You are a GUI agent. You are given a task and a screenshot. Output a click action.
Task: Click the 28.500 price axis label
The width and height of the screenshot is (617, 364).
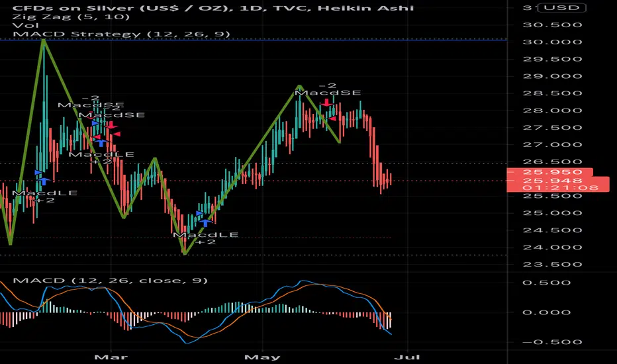tap(552, 93)
